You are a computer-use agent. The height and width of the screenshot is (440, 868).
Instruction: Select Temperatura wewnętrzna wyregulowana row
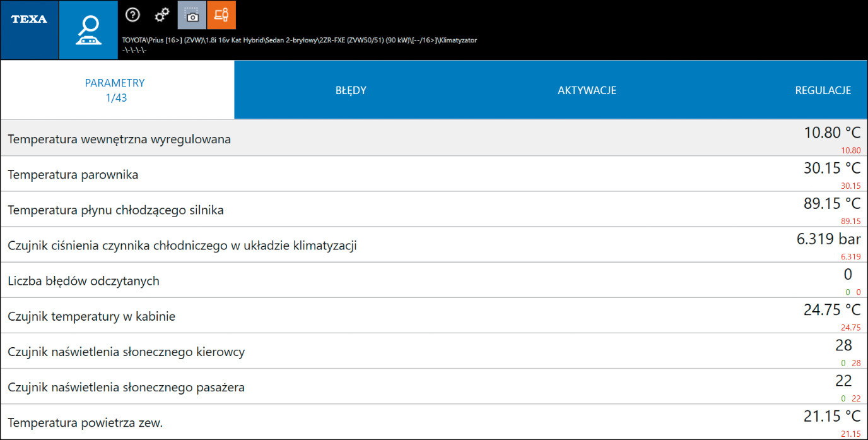(119, 139)
